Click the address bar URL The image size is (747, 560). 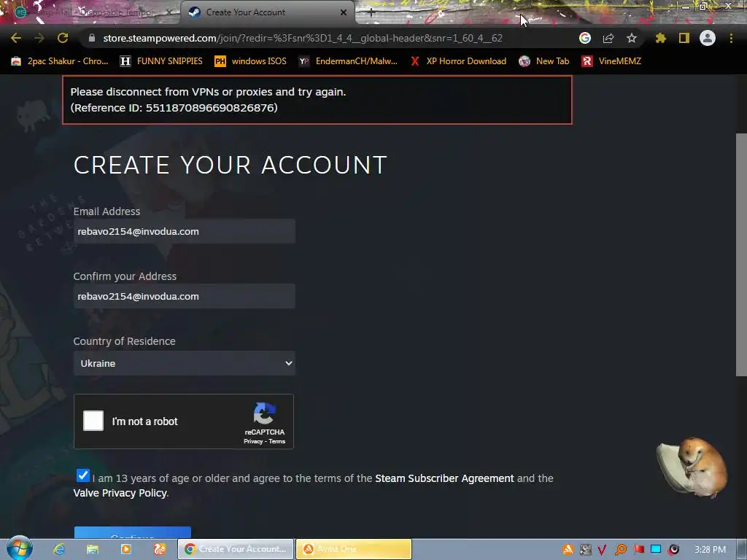(x=303, y=38)
